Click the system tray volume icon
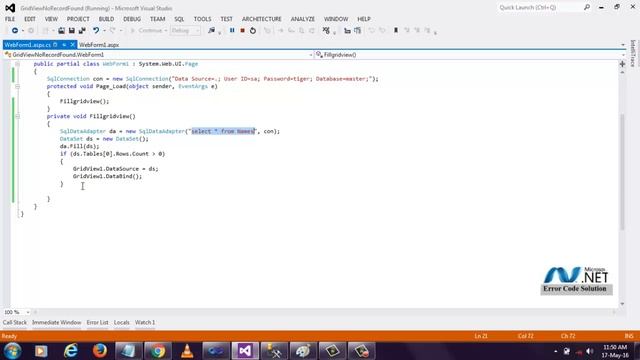The height and width of the screenshot is (360, 640). 589,351
